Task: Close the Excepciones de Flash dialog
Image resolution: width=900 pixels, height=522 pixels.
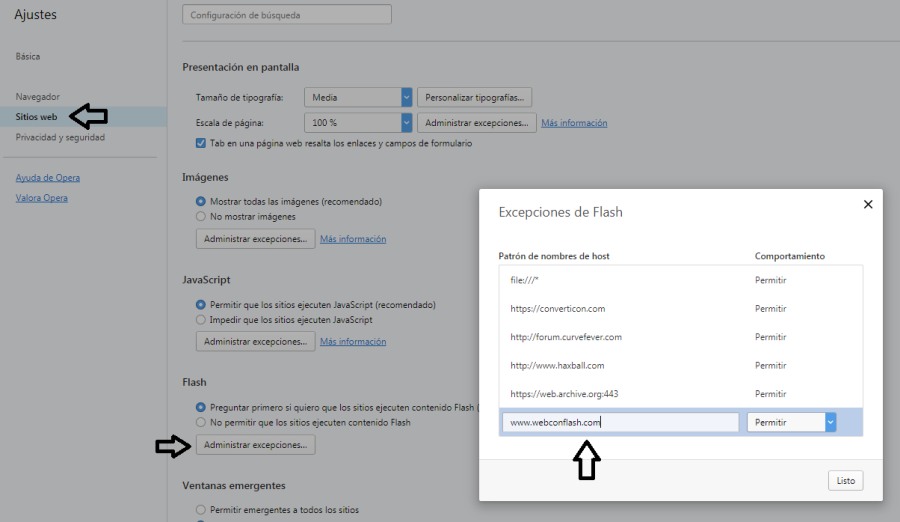Action: [x=868, y=204]
